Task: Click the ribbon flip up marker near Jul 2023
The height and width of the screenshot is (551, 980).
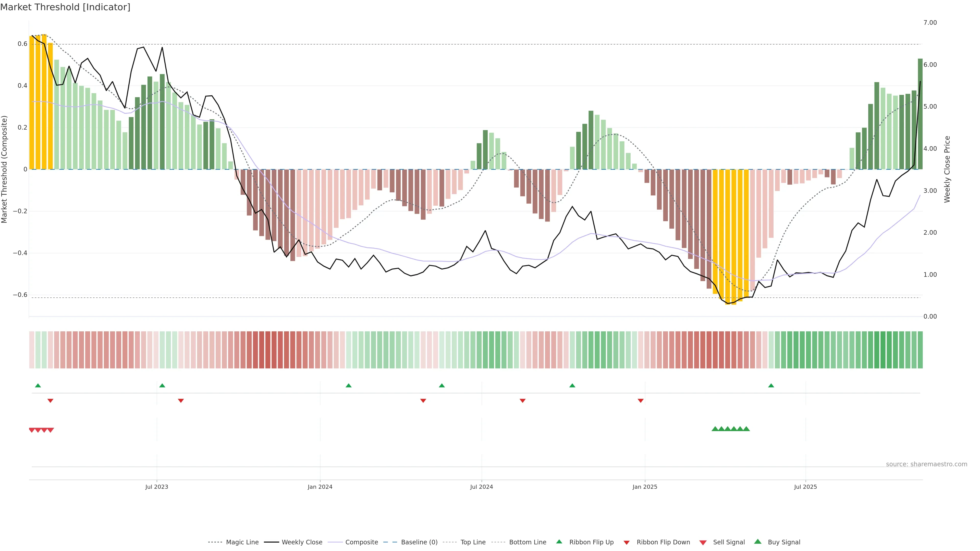Action: pyautogui.click(x=162, y=386)
